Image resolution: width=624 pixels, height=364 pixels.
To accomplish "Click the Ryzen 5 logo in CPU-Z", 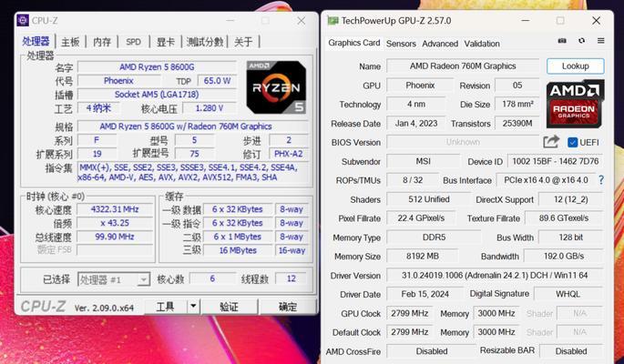I will (276, 87).
